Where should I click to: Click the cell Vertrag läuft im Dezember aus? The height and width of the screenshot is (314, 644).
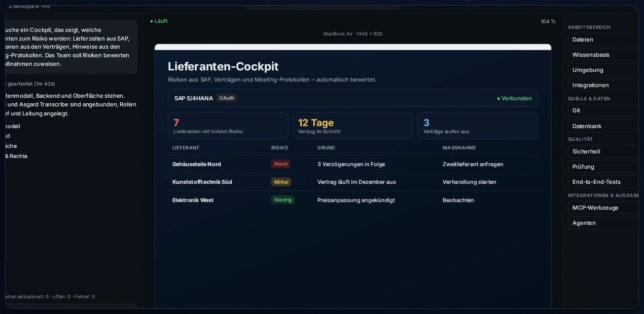[x=356, y=182]
